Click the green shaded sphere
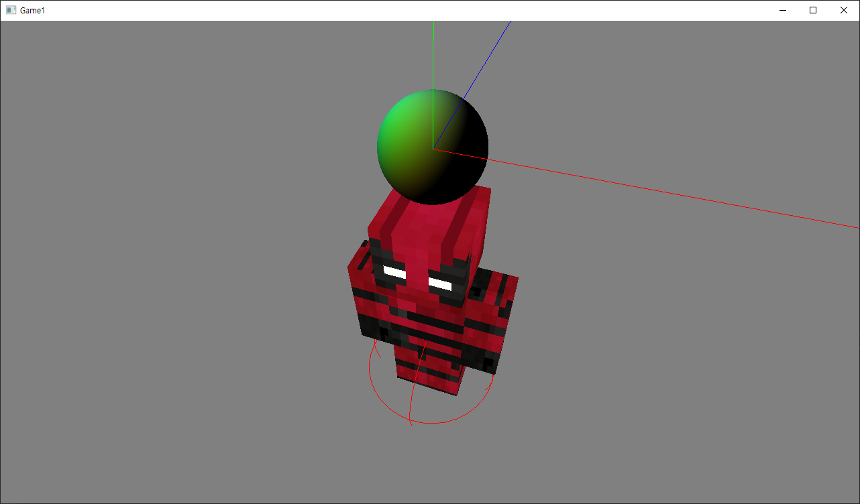 pyautogui.click(x=433, y=147)
